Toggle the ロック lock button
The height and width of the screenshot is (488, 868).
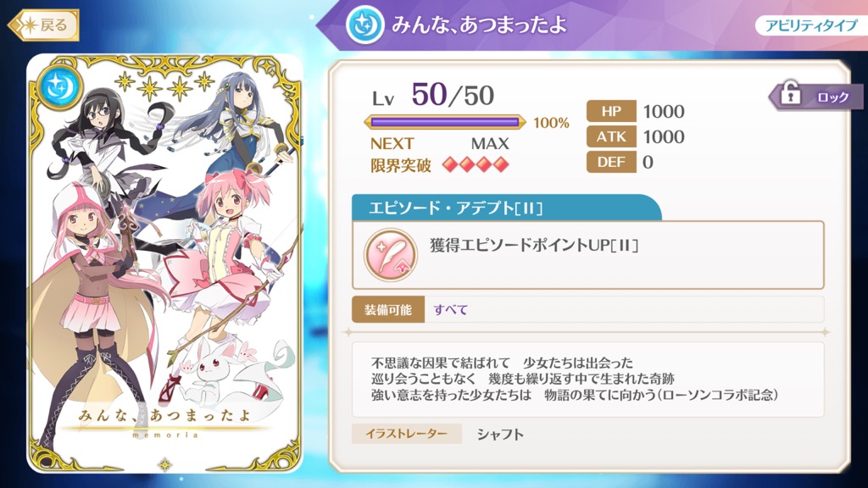pyautogui.click(x=816, y=97)
